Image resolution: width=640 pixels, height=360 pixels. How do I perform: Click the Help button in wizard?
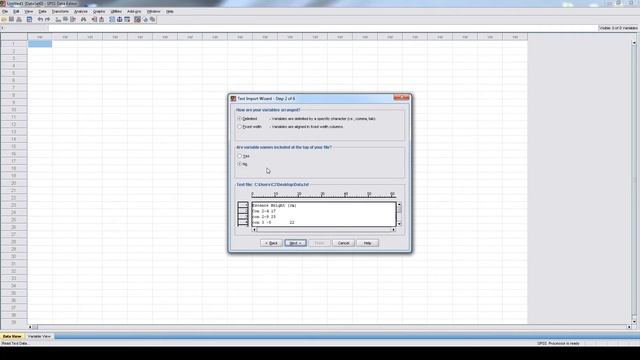(367, 243)
